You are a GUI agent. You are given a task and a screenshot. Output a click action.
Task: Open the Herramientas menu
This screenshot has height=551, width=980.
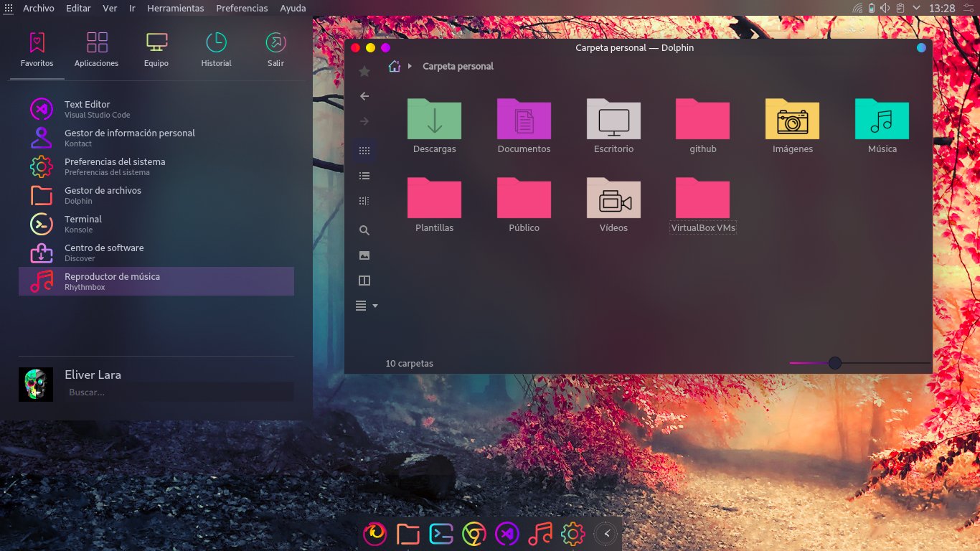click(x=176, y=8)
